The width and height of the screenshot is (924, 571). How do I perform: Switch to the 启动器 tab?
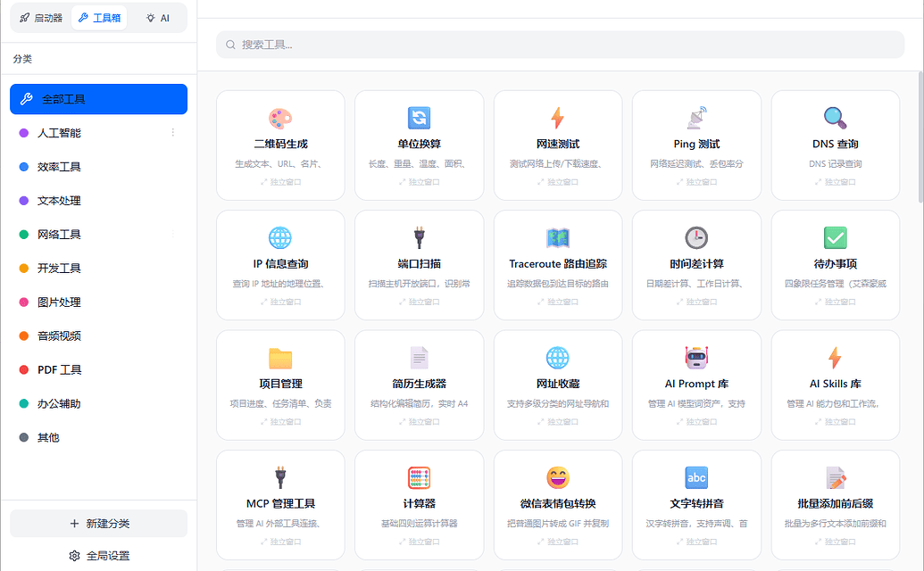(x=41, y=18)
